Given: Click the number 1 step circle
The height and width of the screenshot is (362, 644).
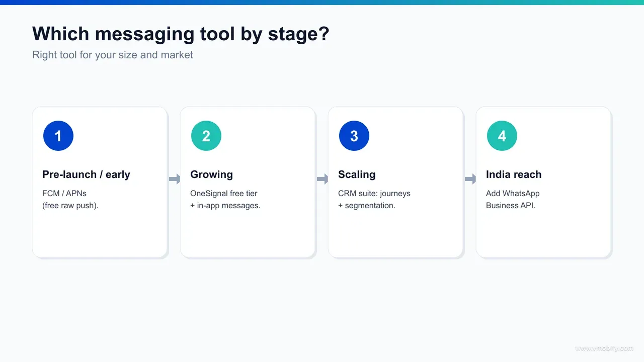Looking at the screenshot, I should (x=58, y=136).
